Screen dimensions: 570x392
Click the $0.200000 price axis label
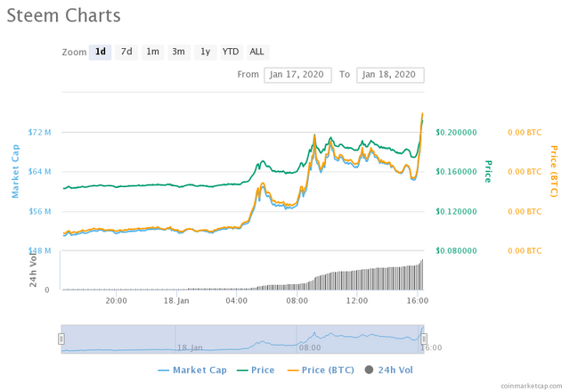[x=456, y=133]
